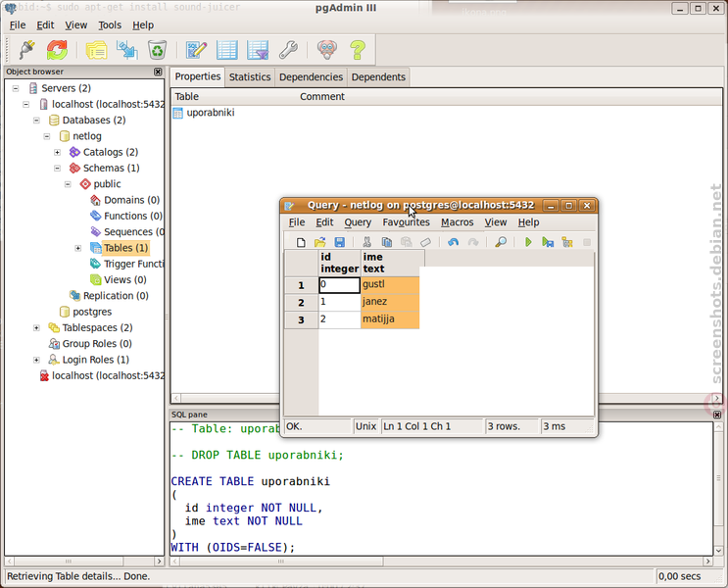Expand the Login Roles (1) node
Image resolution: width=728 pixels, height=588 pixels.
tap(36, 360)
